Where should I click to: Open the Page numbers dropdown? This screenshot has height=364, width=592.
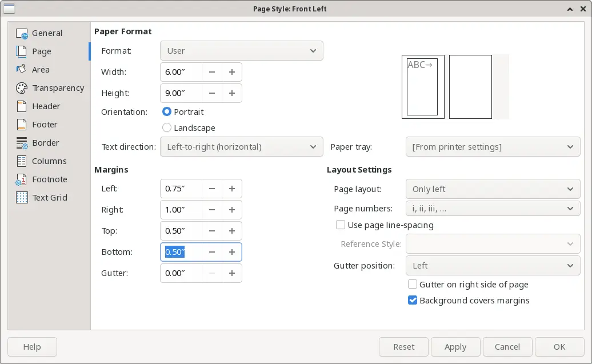(493, 209)
